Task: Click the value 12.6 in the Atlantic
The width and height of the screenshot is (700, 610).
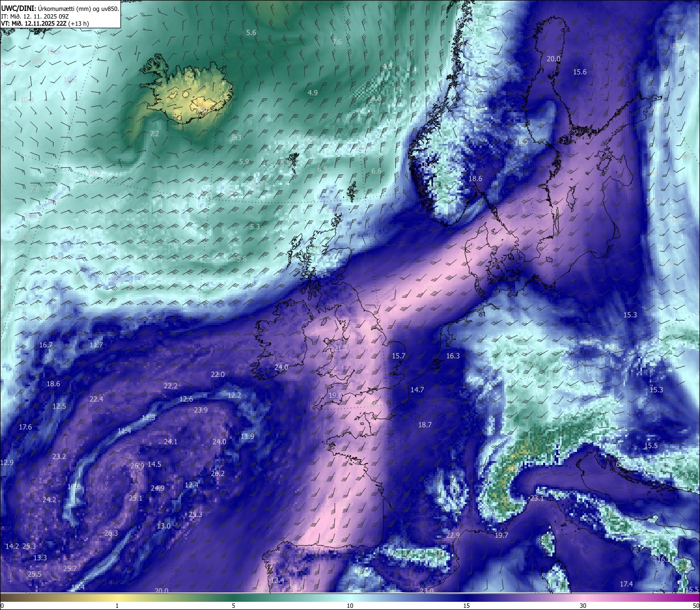Action: coord(186,399)
